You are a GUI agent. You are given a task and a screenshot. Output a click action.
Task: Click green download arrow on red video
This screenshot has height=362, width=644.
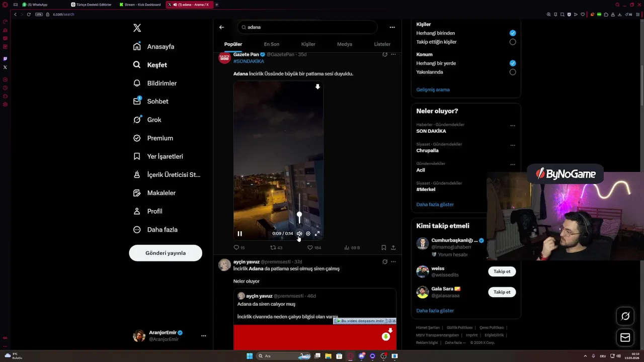click(x=386, y=336)
